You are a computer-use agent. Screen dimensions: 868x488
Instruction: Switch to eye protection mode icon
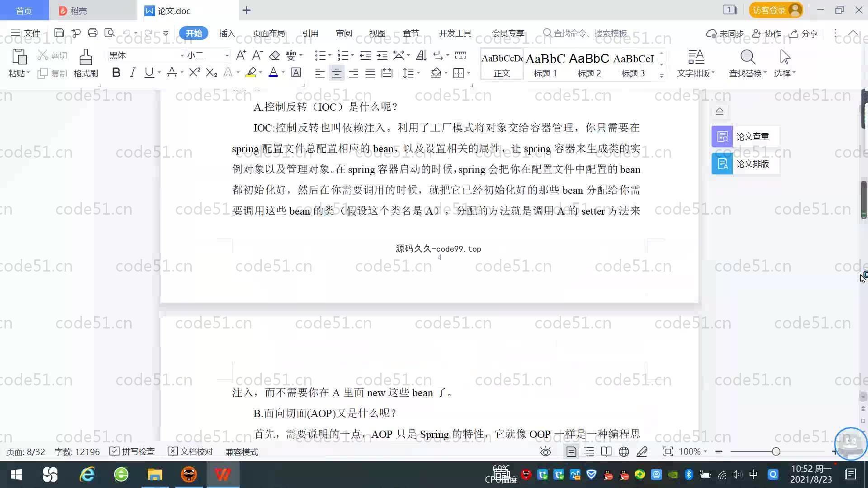(x=546, y=452)
